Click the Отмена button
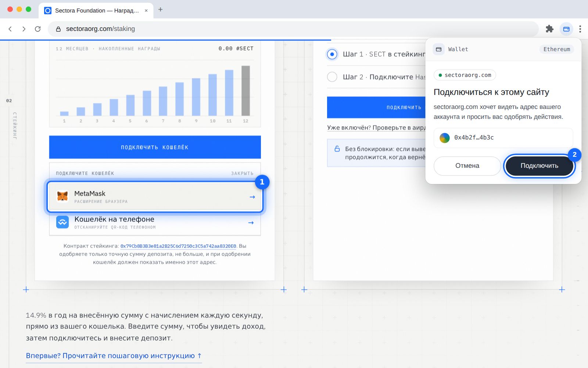The height and width of the screenshot is (368, 588). tap(467, 166)
